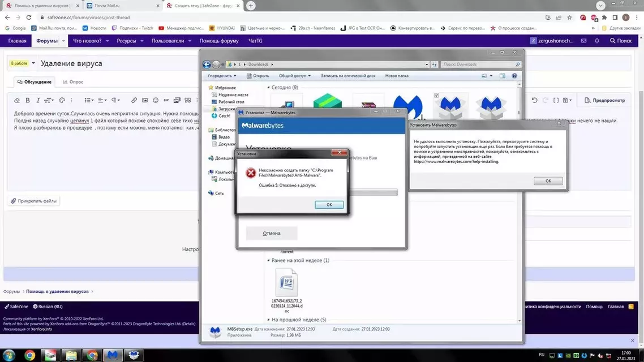
Task: Click 'Открыть' in Explorer toolbar
Action: click(257, 76)
